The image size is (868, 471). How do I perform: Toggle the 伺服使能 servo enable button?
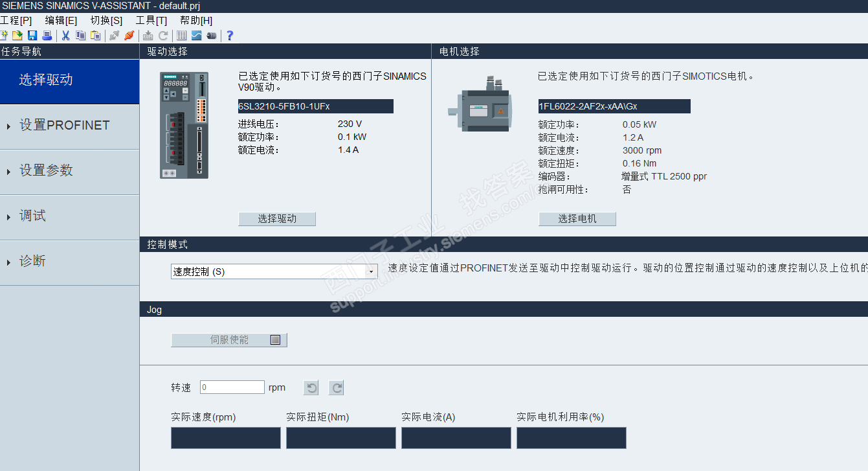click(x=229, y=339)
